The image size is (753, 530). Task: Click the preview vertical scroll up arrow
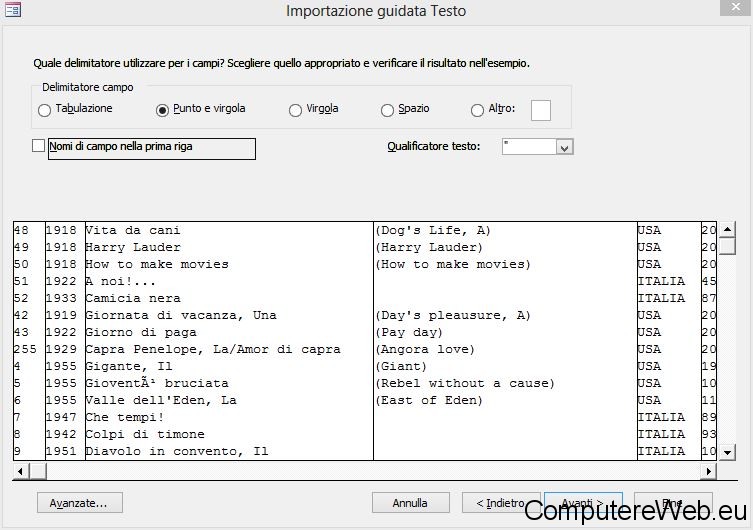tap(728, 229)
